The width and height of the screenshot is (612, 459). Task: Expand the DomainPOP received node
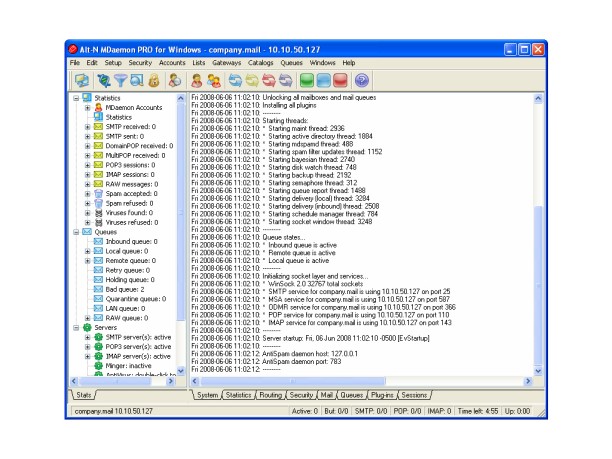(87, 146)
